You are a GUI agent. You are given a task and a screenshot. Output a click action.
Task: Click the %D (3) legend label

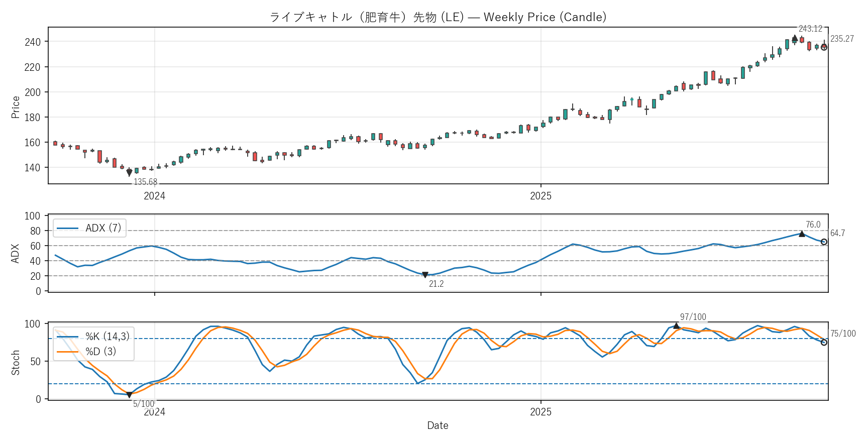pyautogui.click(x=100, y=352)
